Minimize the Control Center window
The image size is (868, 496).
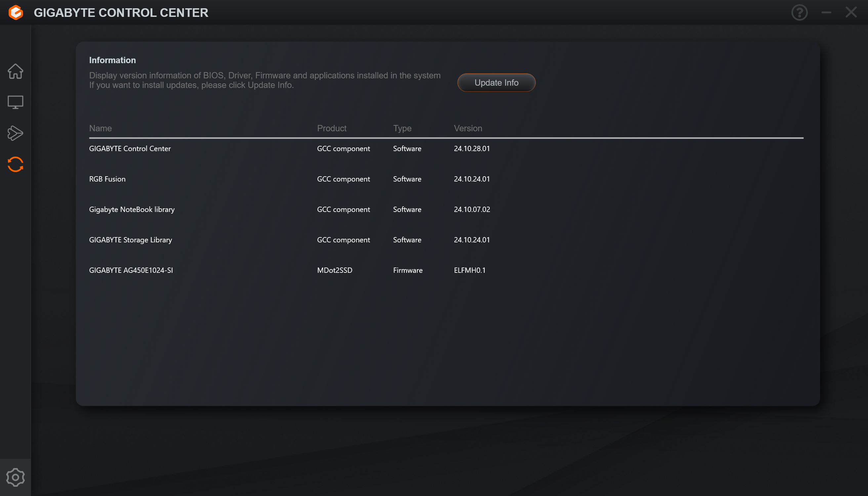(826, 13)
